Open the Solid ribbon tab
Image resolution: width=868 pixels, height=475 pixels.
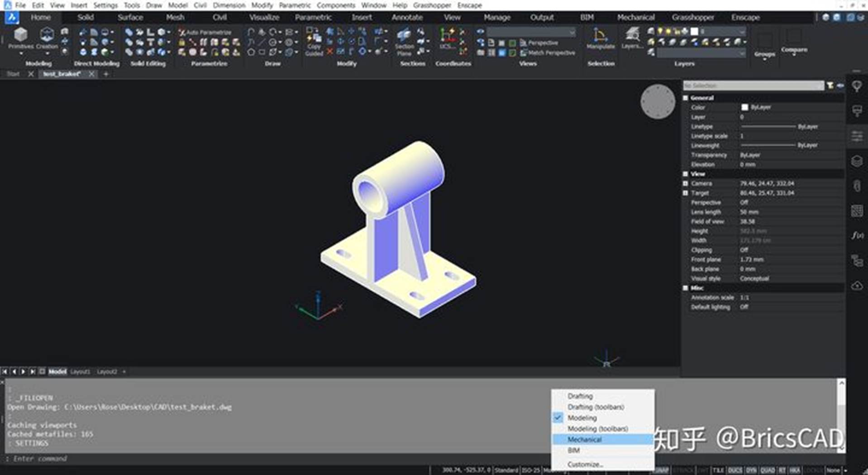85,17
